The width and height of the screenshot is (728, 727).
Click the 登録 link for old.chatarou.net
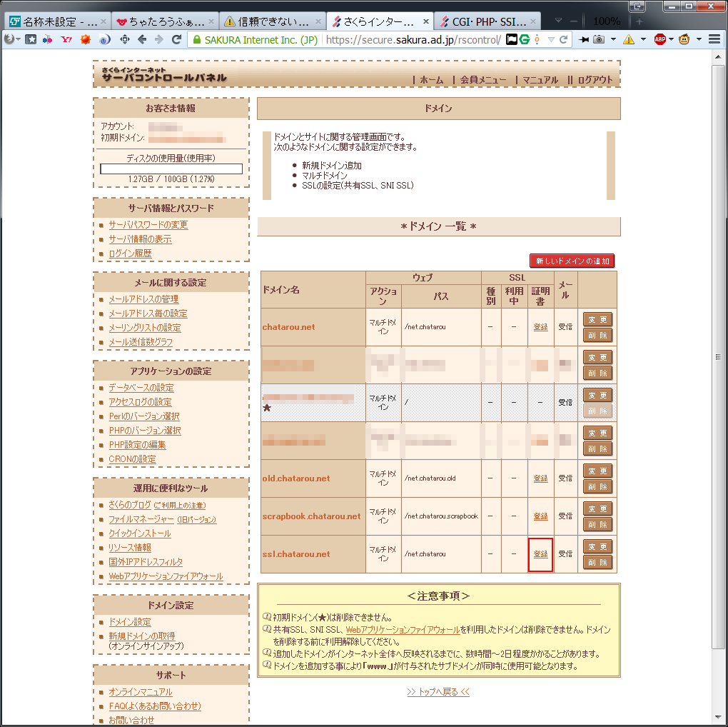[540, 478]
